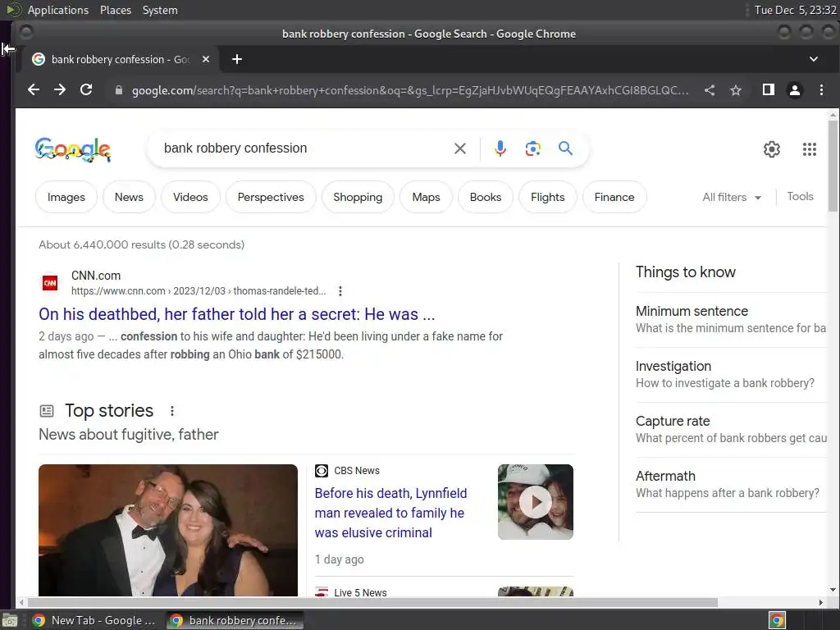Viewport: 840px width, 630px height.
Task: Go back to previous page
Action: click(33, 89)
